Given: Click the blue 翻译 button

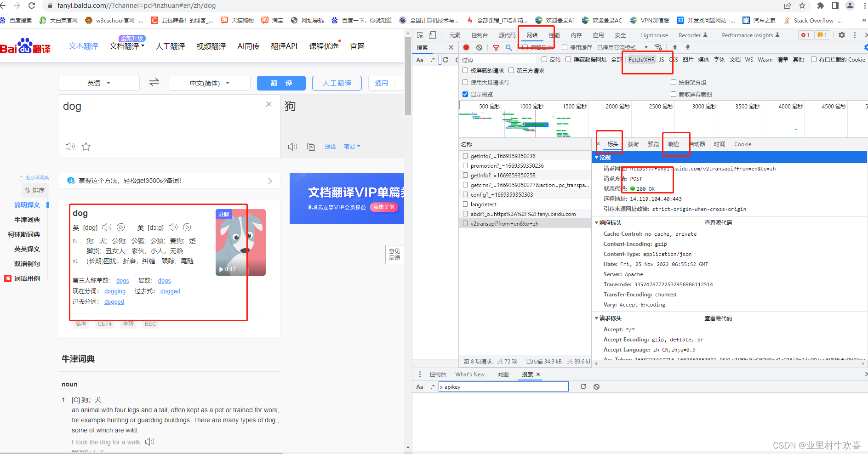Looking at the screenshot, I should coord(281,83).
